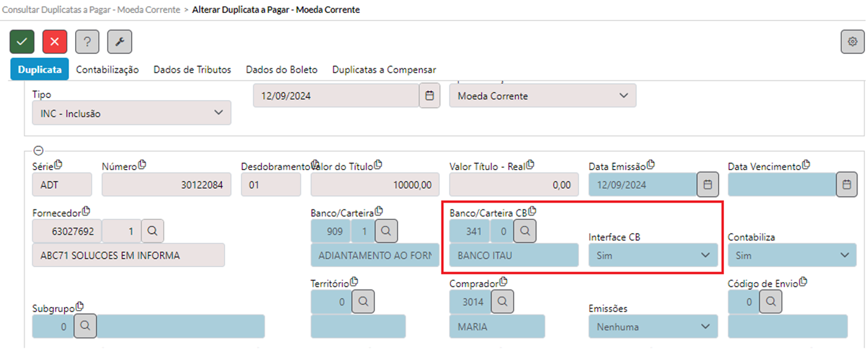This screenshot has height=356, width=868.
Task: Expand the Tipo dropdown INC - Inclusão
Action: (x=132, y=113)
